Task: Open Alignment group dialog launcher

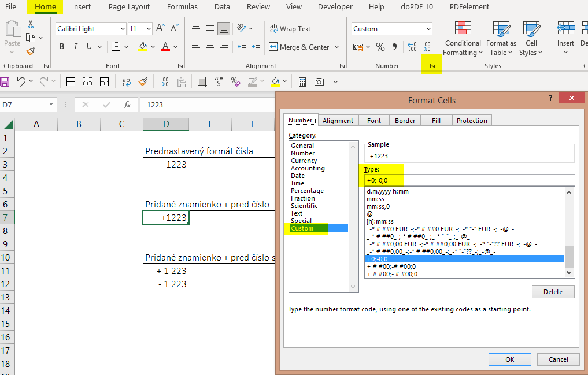Action: (x=342, y=66)
